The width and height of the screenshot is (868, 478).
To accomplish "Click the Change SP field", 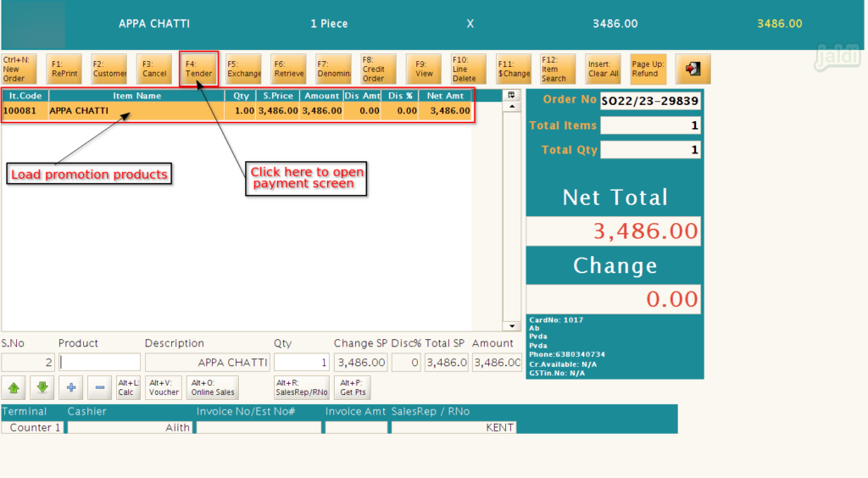I will pyautogui.click(x=360, y=363).
